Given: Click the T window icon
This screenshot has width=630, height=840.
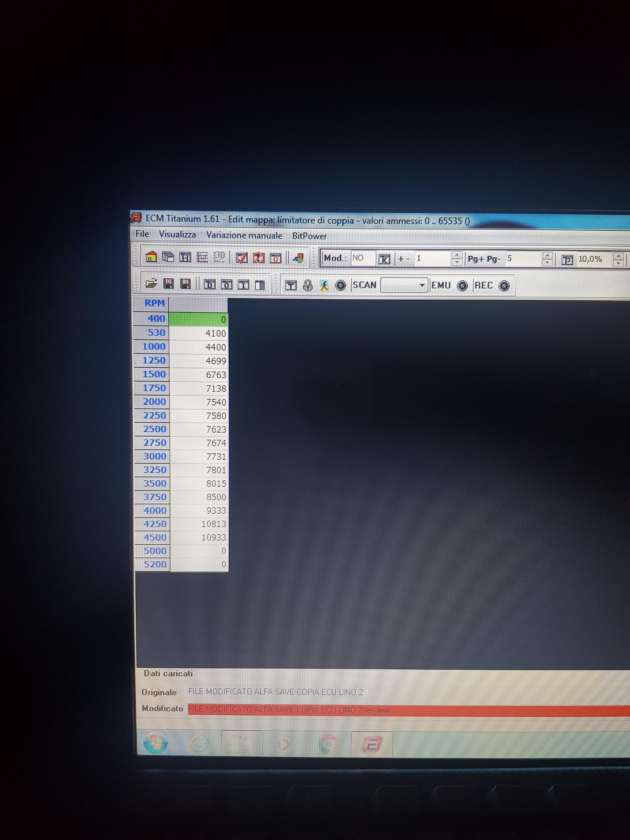Looking at the screenshot, I should tap(291, 285).
